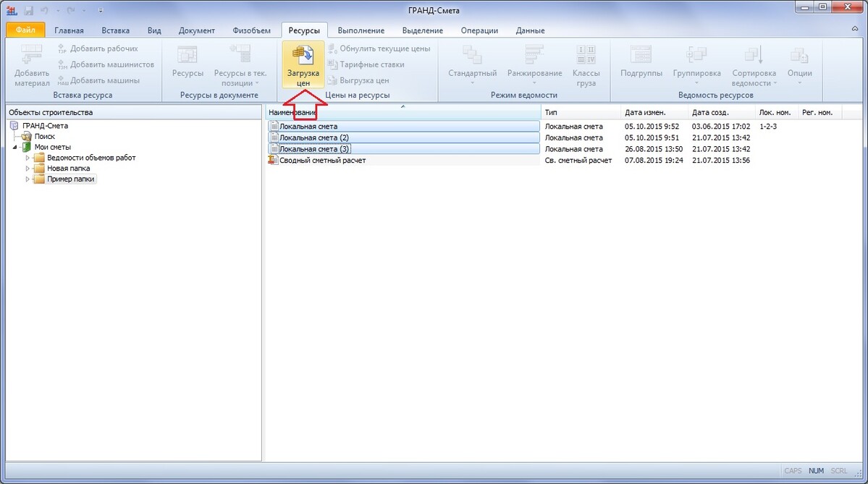The height and width of the screenshot is (484, 868).
Task: Select Поиск in the tree
Action: click(44, 136)
